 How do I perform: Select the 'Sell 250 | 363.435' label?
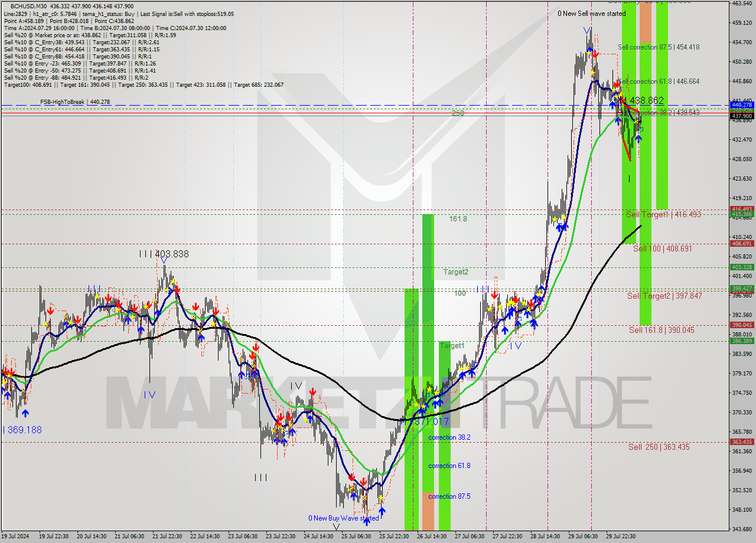[659, 447]
